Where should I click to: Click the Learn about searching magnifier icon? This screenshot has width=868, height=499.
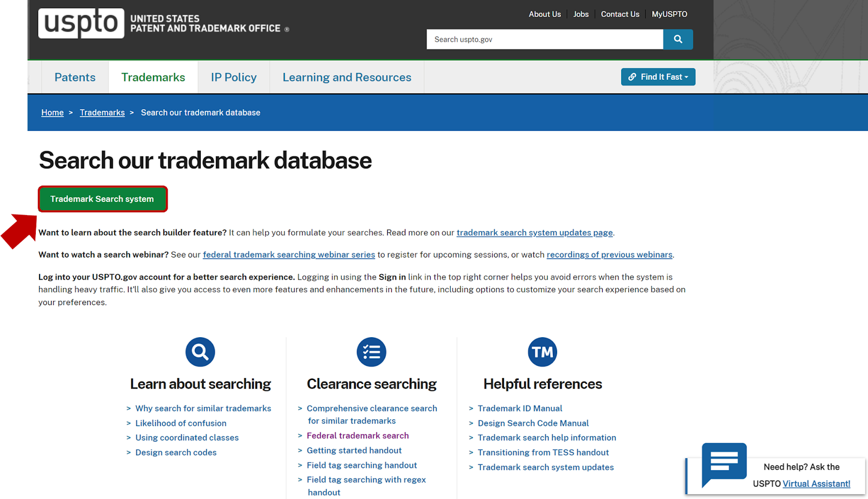200,352
